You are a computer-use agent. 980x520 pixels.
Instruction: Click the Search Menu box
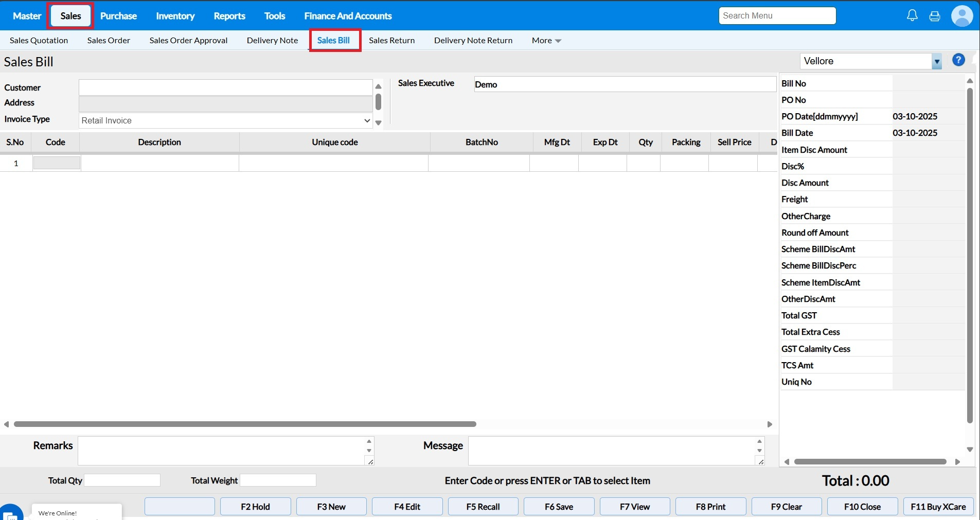click(x=777, y=16)
